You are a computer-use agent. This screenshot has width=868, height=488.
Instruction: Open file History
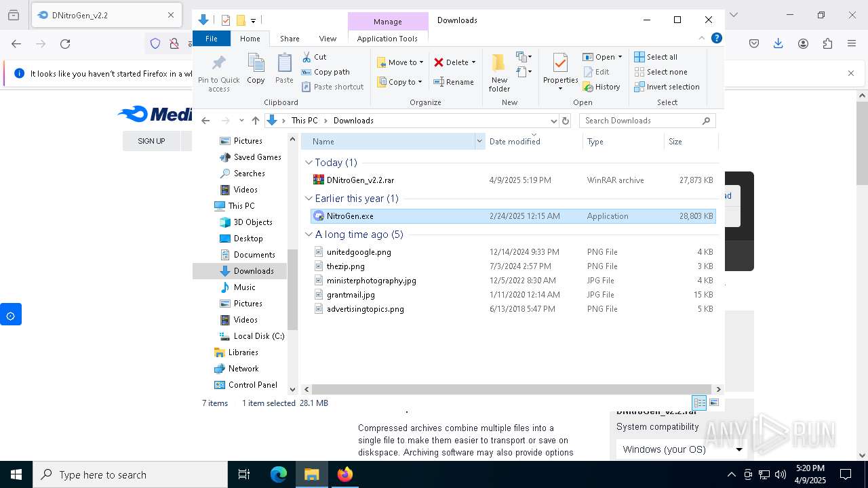(601, 87)
